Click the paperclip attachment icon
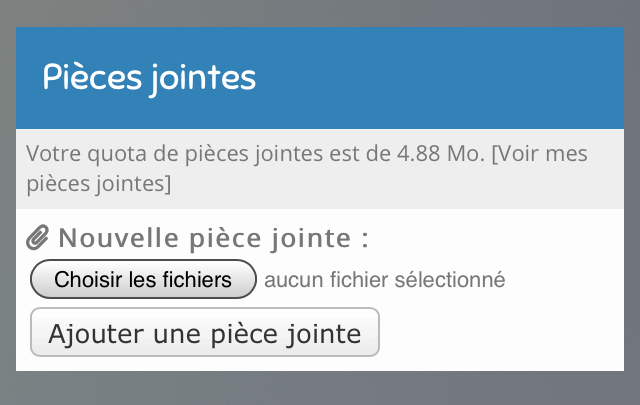 point(37,237)
